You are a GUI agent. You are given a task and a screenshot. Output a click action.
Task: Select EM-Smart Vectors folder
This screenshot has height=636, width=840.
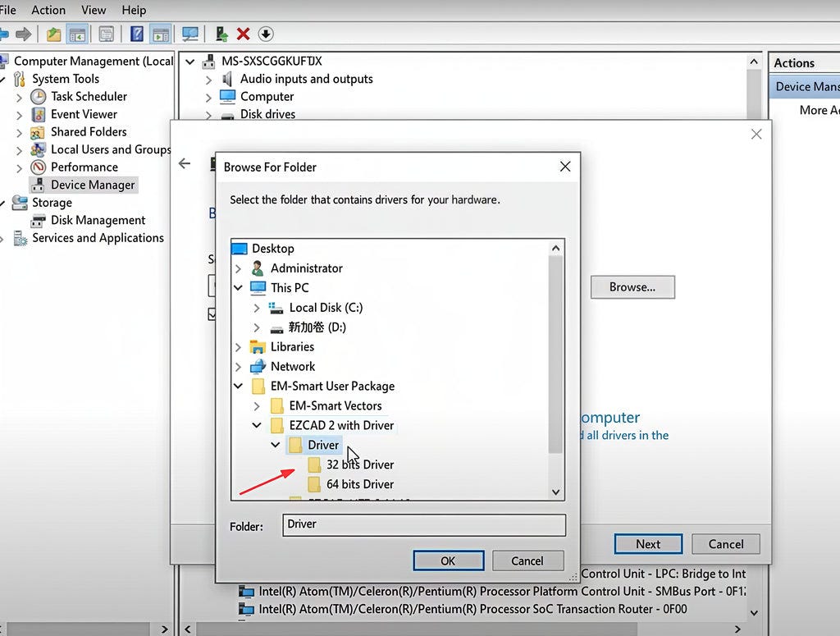[336, 405]
